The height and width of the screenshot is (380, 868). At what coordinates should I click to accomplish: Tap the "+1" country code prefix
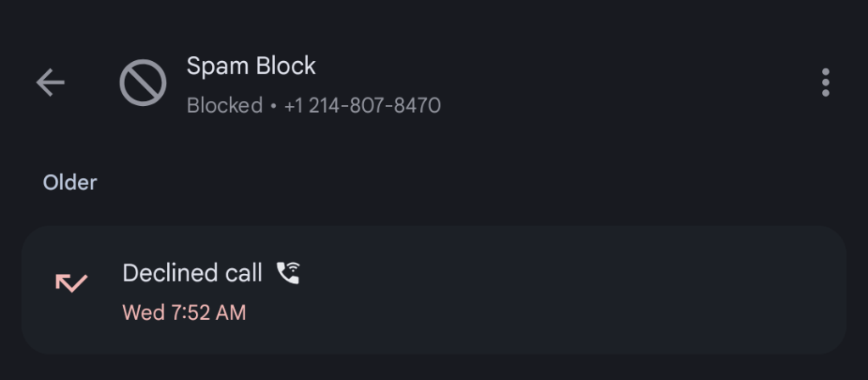[294, 106]
